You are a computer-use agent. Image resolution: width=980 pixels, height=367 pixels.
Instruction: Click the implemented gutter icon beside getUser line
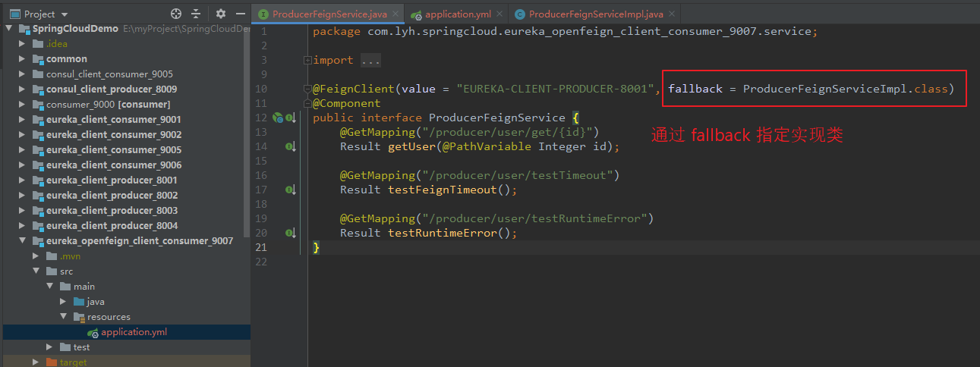[290, 146]
